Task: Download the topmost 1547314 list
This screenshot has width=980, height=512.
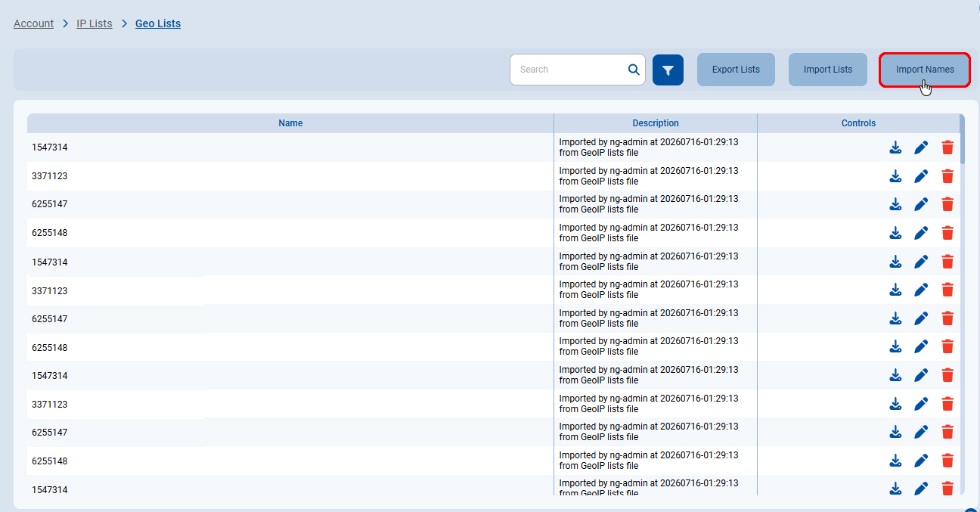Action: [x=895, y=147]
